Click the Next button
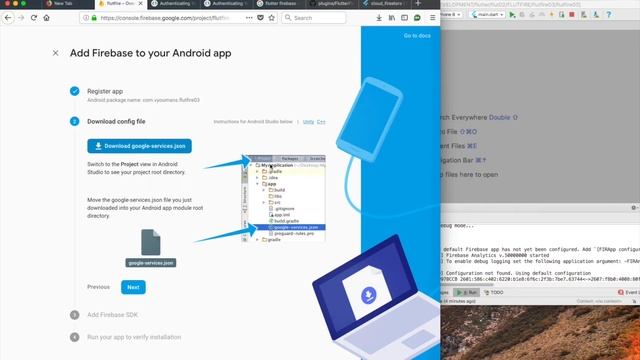The width and height of the screenshot is (640, 360). coord(133,287)
